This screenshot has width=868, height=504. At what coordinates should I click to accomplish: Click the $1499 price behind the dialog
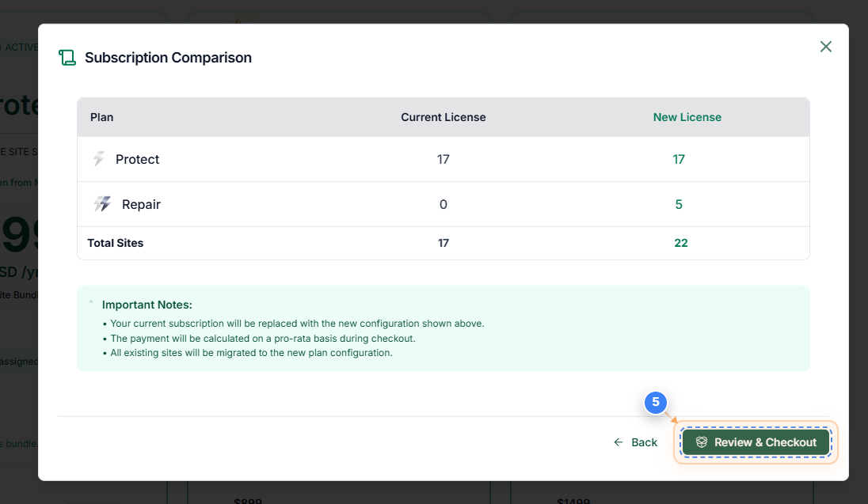pyautogui.click(x=573, y=500)
